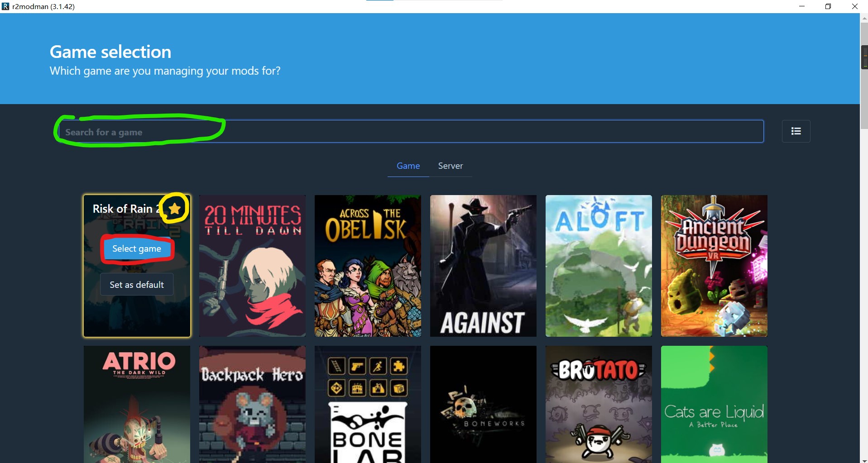
Task: Click the scrollbar up arrow
Action: pos(864,18)
